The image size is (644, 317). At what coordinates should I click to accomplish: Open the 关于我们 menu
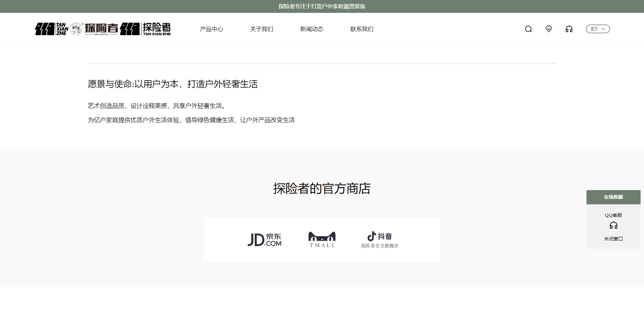(262, 29)
